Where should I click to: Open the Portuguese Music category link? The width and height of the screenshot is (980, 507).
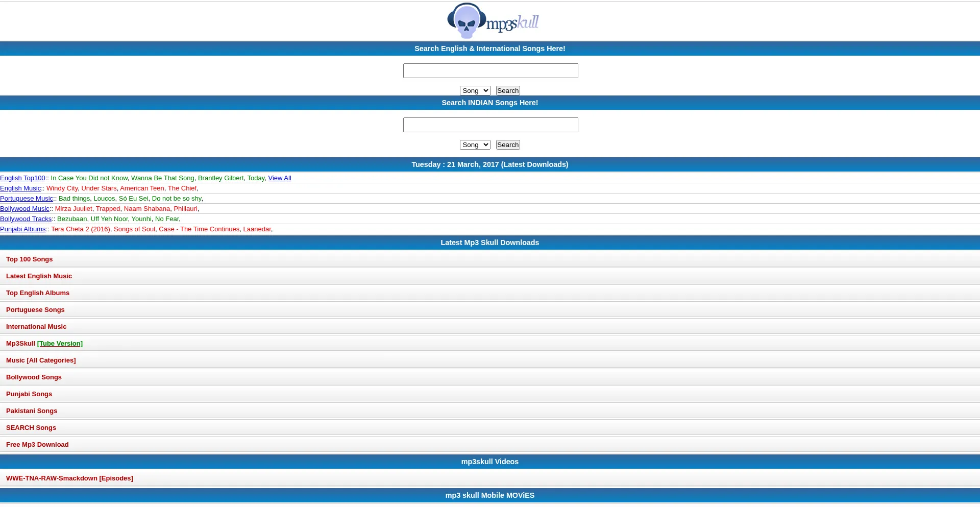pos(27,199)
